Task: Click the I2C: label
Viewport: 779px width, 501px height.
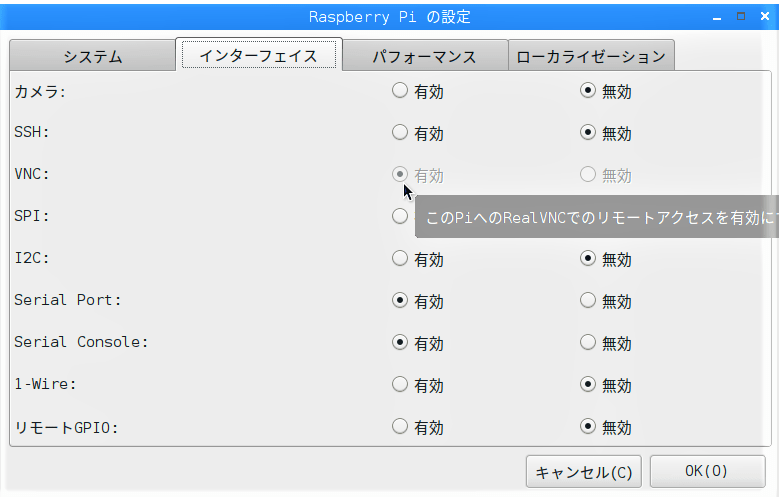Action: point(32,258)
